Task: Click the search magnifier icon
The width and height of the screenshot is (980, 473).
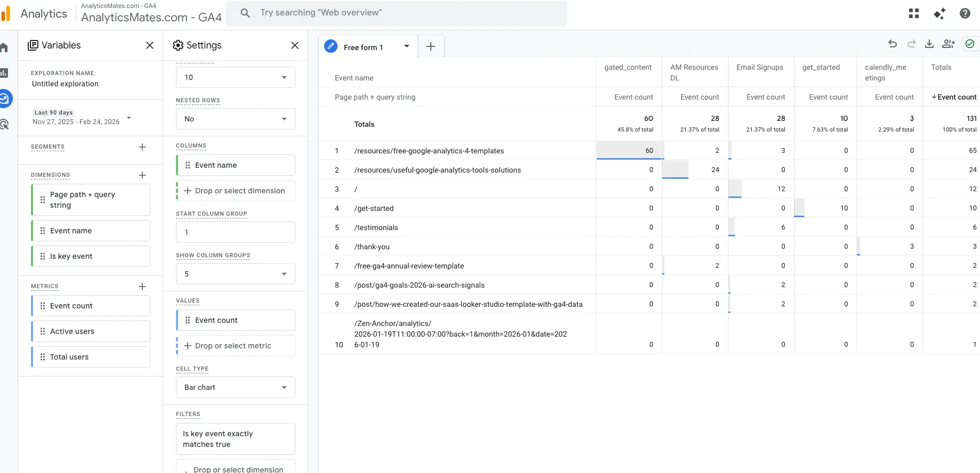Action: (245, 13)
